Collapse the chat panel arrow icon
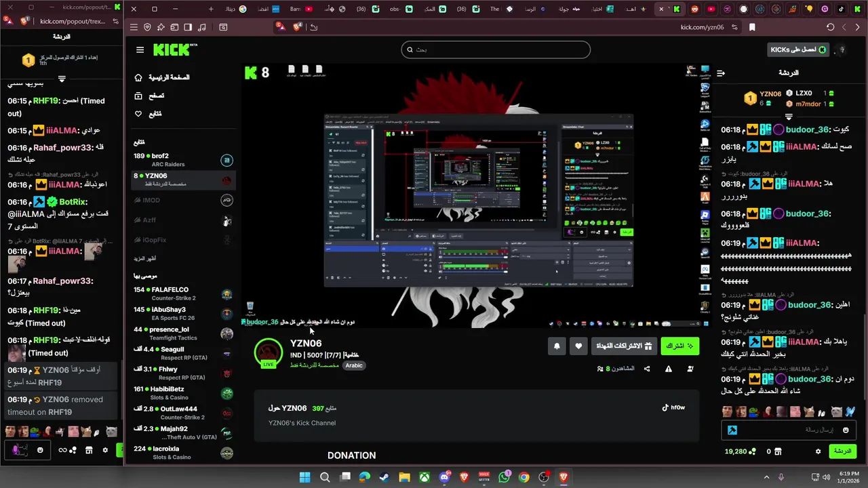This screenshot has height=488, width=868. pyautogui.click(x=721, y=73)
